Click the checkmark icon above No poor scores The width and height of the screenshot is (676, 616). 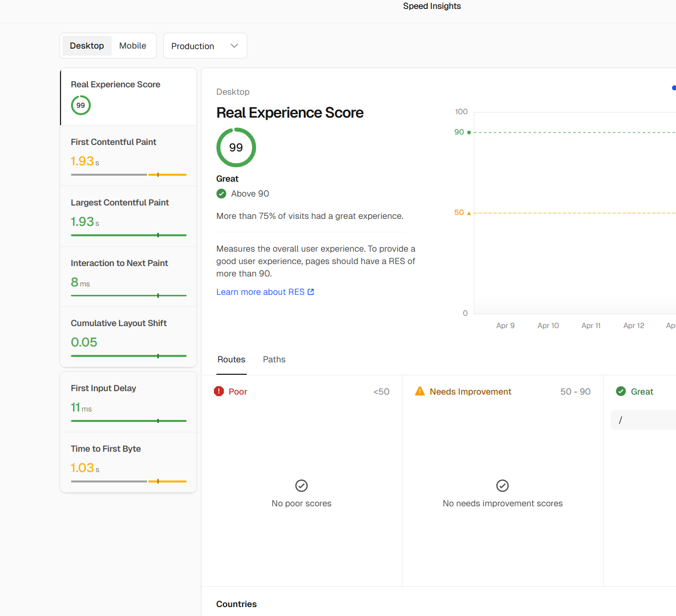301,485
